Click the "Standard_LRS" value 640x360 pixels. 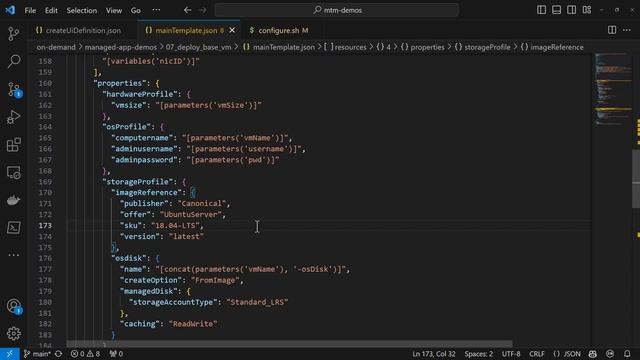pyautogui.click(x=258, y=302)
